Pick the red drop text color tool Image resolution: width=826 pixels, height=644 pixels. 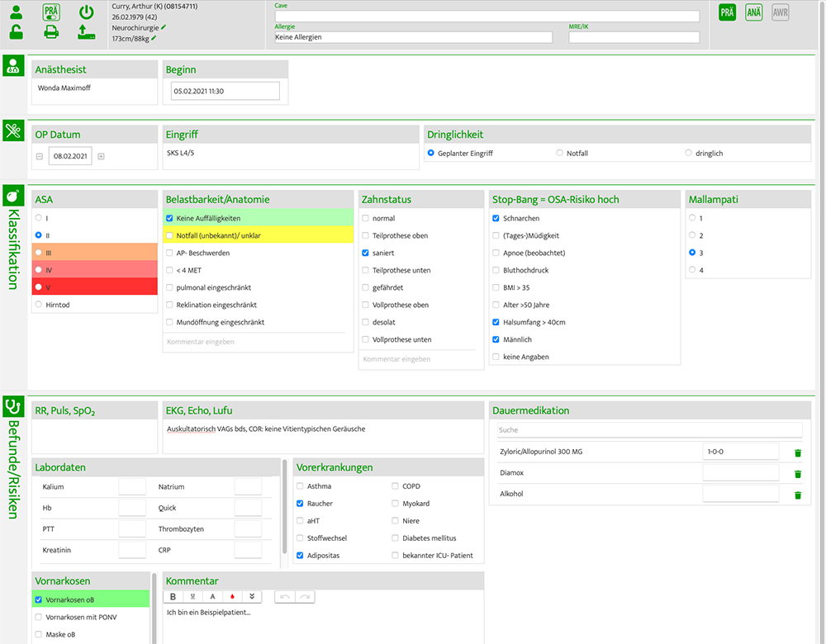tap(232, 597)
